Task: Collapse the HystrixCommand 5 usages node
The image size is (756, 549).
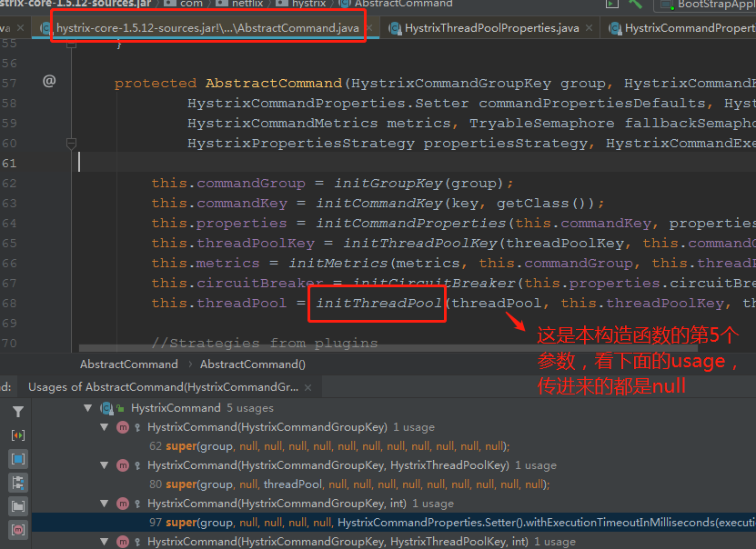Action: (87, 408)
